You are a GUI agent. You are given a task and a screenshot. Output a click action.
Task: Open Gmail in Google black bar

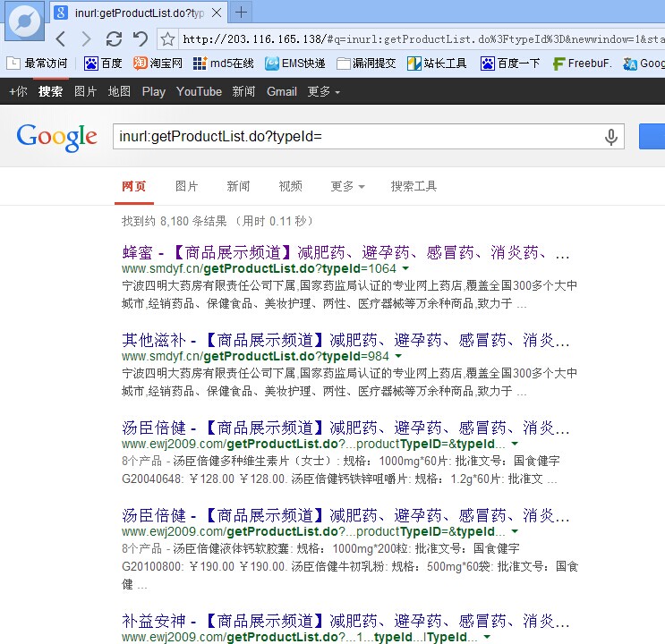(x=282, y=91)
